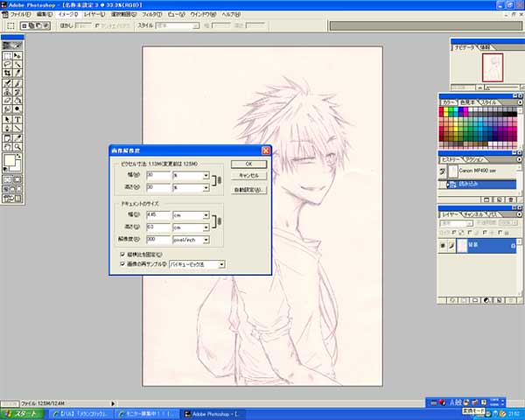Click the resolution value input field
The image size is (525, 420).
coord(157,238)
